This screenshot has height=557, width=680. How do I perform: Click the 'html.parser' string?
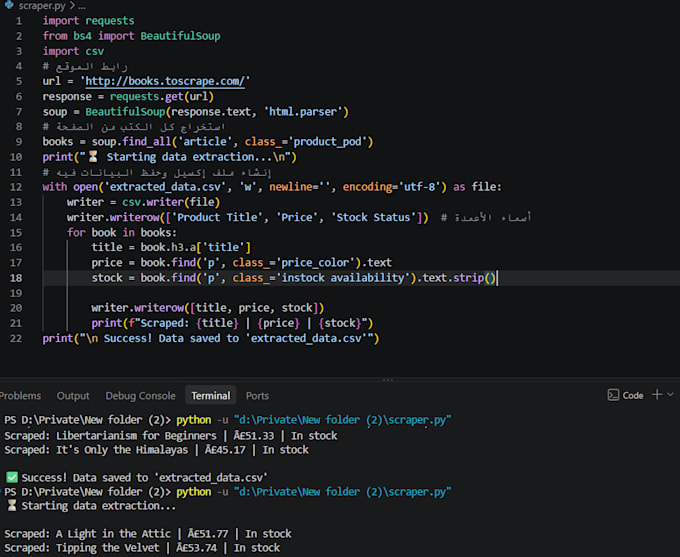click(303, 112)
